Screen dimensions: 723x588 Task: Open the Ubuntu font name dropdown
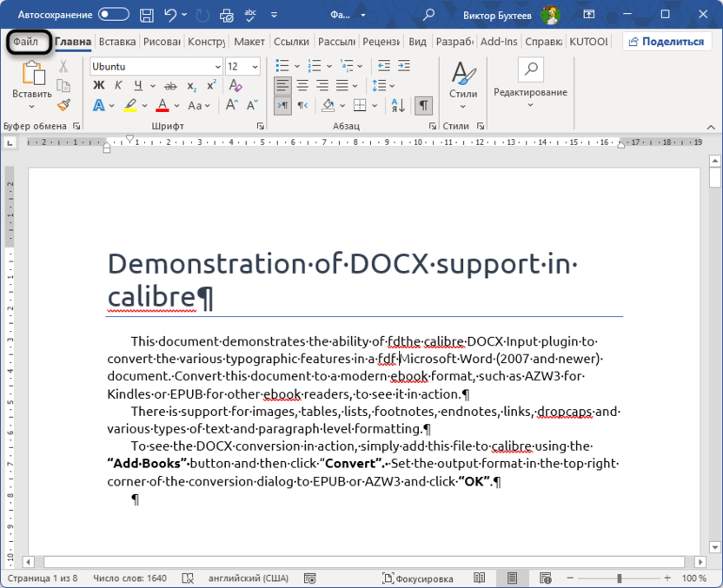[x=217, y=67]
